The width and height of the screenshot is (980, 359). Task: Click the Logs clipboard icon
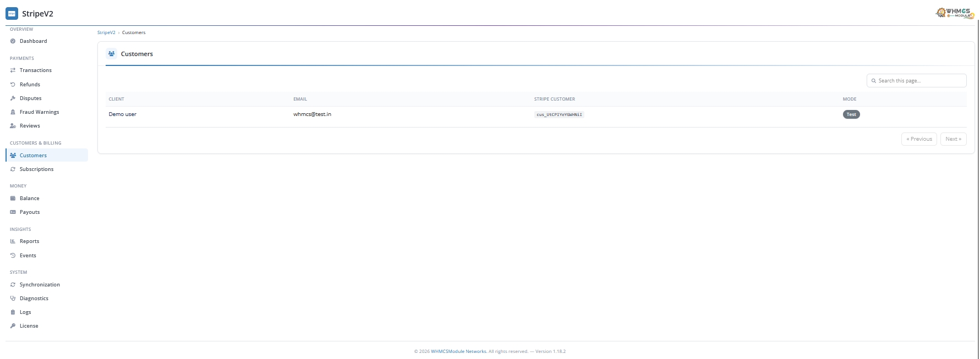13,312
